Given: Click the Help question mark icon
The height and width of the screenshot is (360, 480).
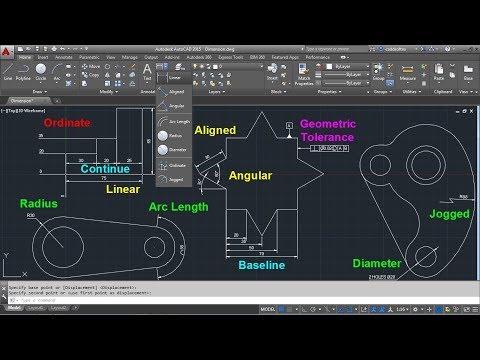Looking at the screenshot, I should 448,49.
